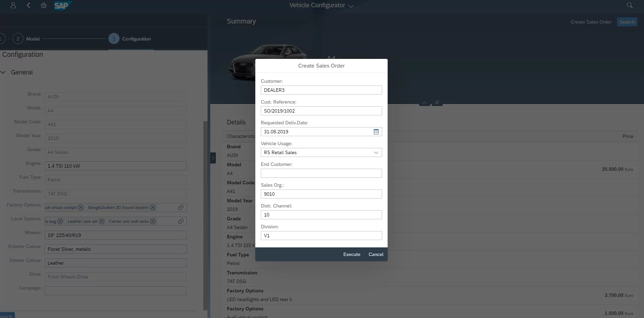Remove the 'ss bag' local option token
Image resolution: width=644 pixels, height=318 pixels.
[60, 221]
